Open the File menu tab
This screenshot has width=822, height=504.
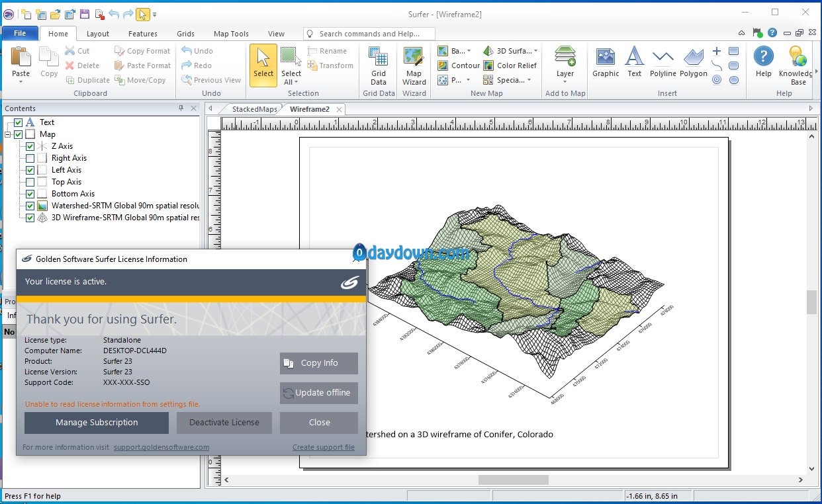point(20,33)
